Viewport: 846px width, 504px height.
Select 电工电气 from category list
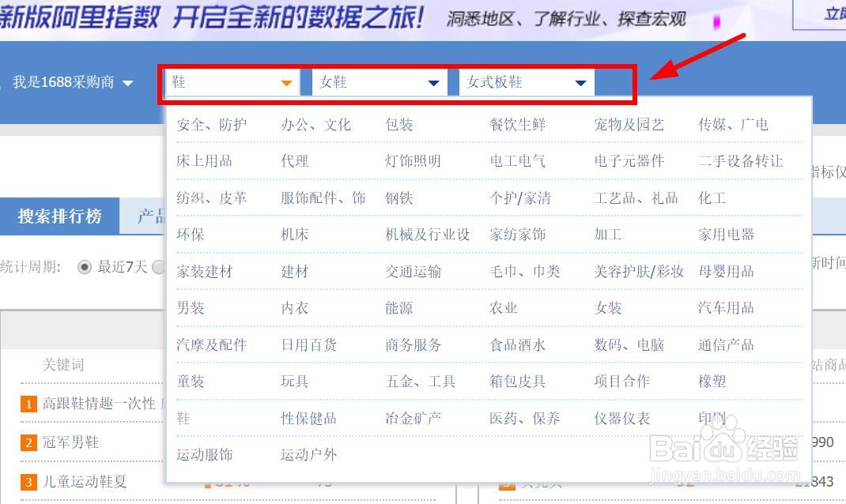pos(517,161)
